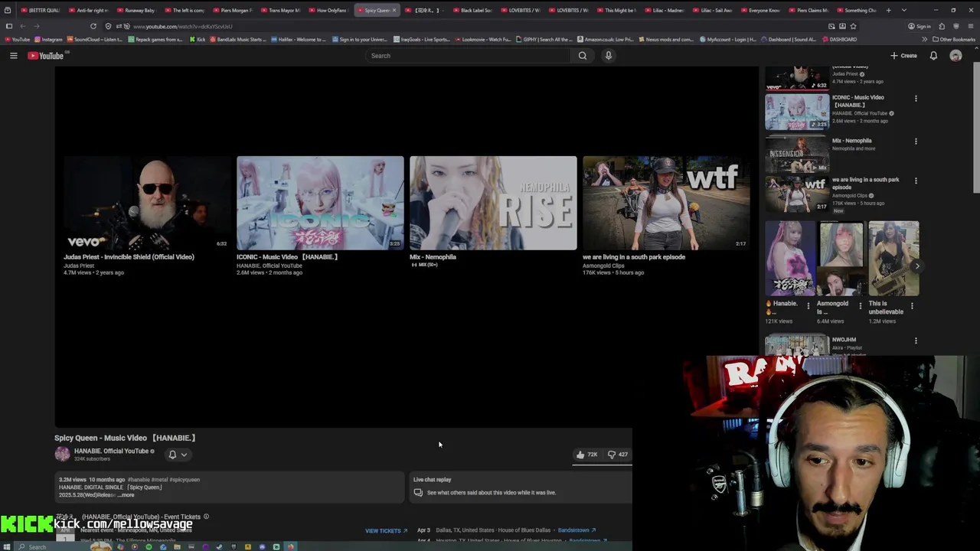Go to YouTube home via logo

45,56
